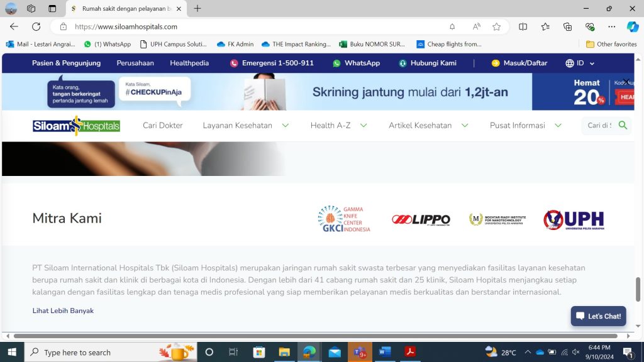The width and height of the screenshot is (644, 362).
Task: Open Mail app from taskbar
Action: (335, 352)
